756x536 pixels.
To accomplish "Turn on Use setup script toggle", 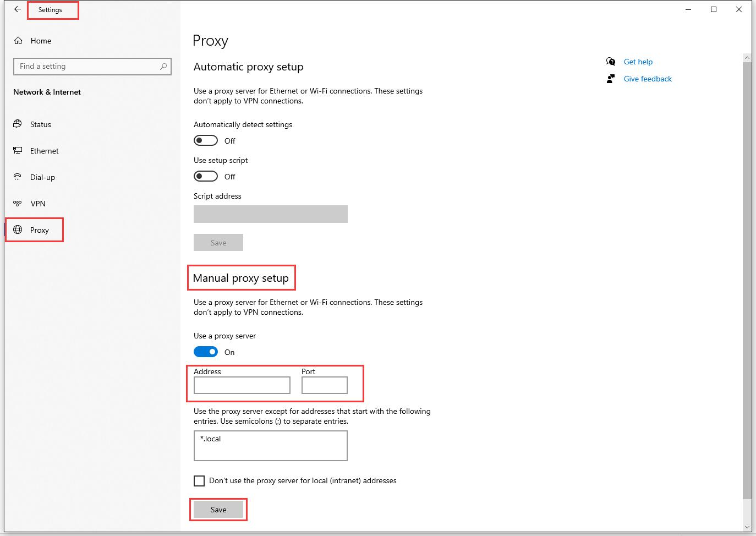I will pos(206,177).
